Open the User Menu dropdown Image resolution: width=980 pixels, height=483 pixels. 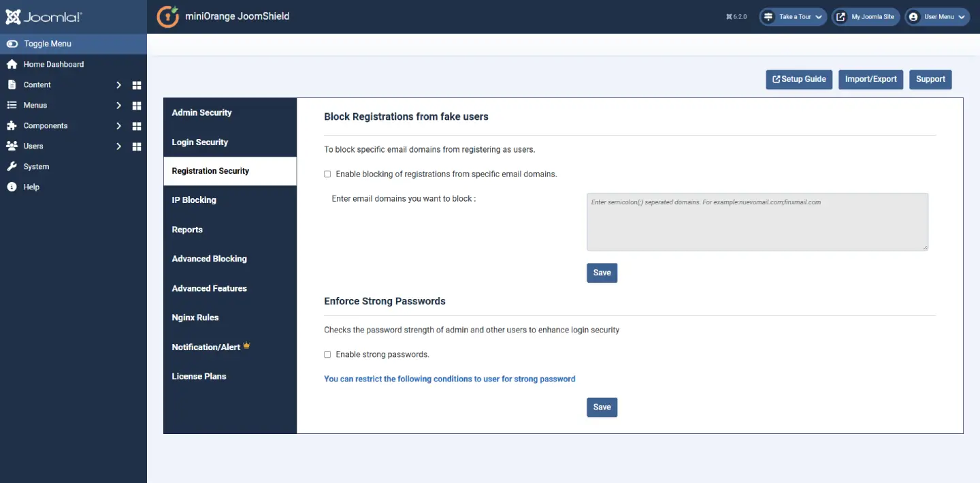[937, 17]
